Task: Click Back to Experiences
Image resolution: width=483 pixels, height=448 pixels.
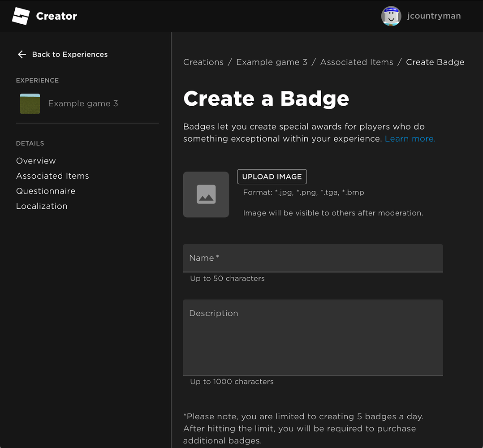Action: pos(69,54)
